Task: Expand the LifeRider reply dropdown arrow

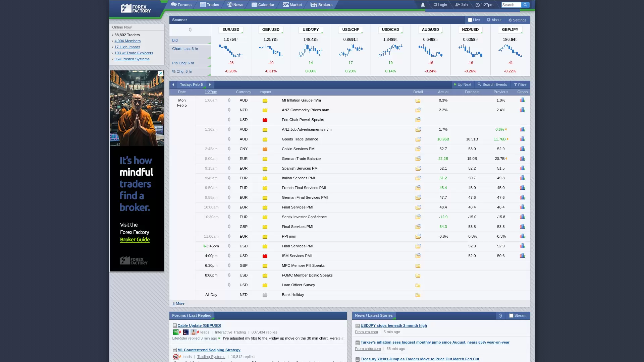Action: (219, 339)
